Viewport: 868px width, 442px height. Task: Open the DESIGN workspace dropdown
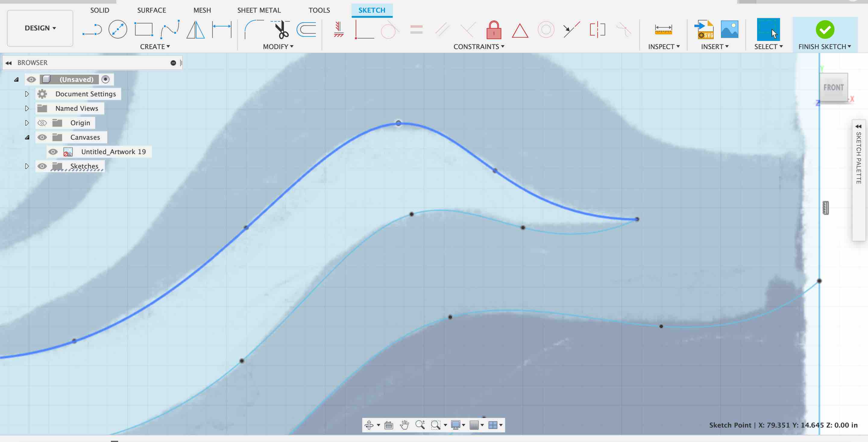(x=40, y=28)
